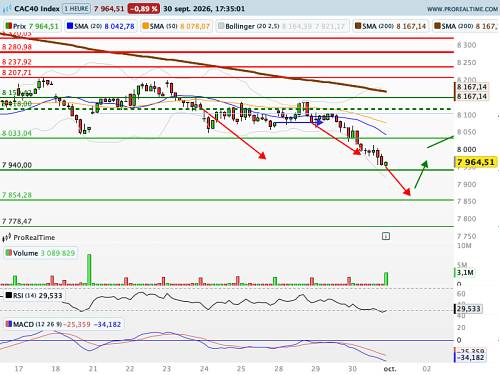Click the MACD indicator color swatch
This screenshot has height=375, width=500.
[9, 324]
